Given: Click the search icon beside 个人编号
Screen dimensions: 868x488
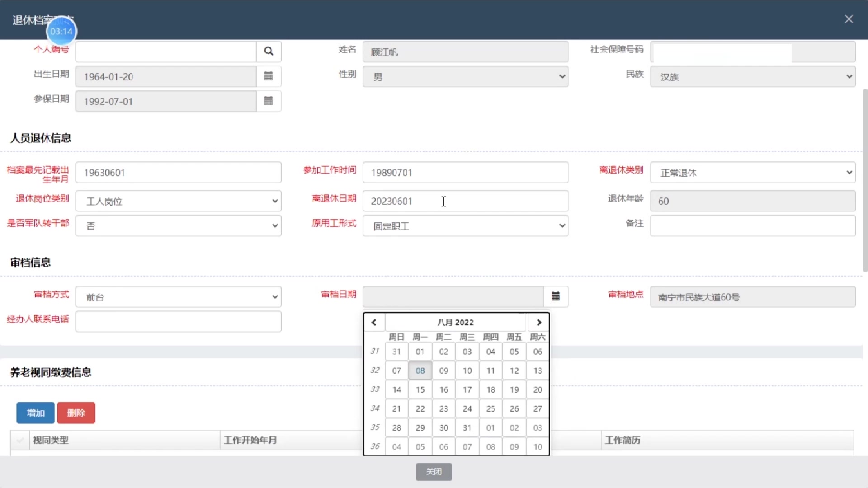Looking at the screenshot, I should pyautogui.click(x=269, y=52).
